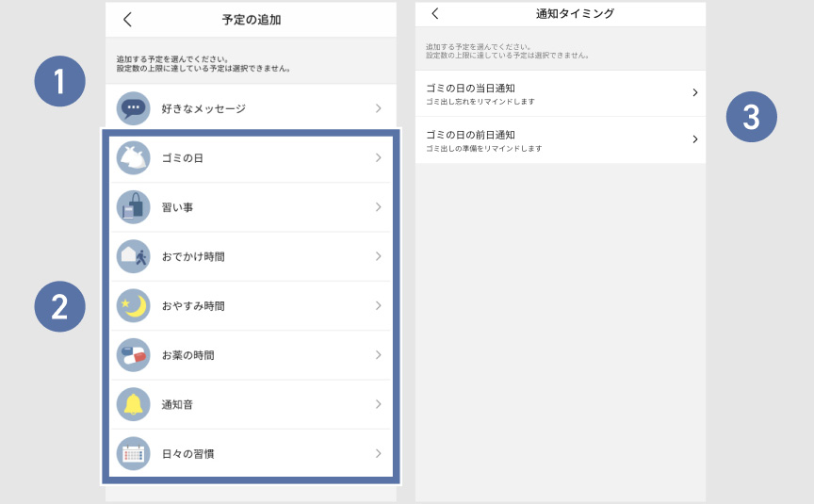Tap the calendar icon for 日々の習慣

point(134,454)
